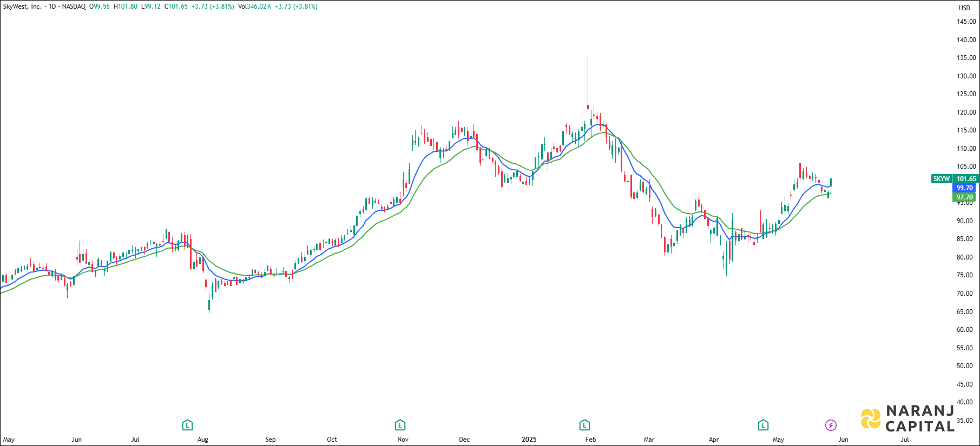
Task: Click the low value L99.12
Action: click(x=151, y=6)
